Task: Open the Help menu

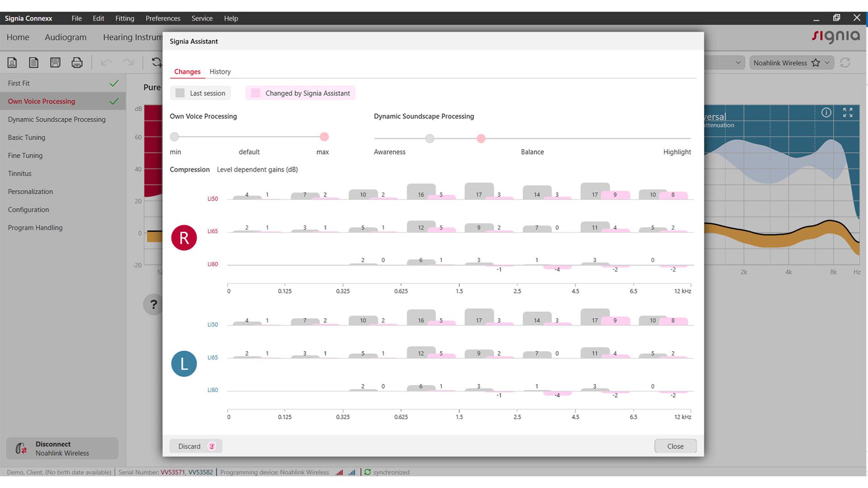Action: click(231, 18)
